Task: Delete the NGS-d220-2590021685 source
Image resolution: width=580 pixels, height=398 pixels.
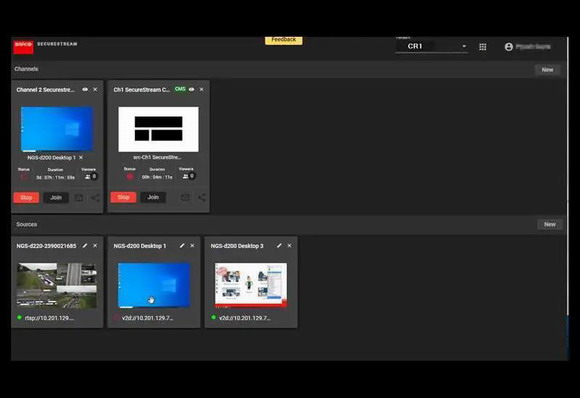Action: pos(95,246)
